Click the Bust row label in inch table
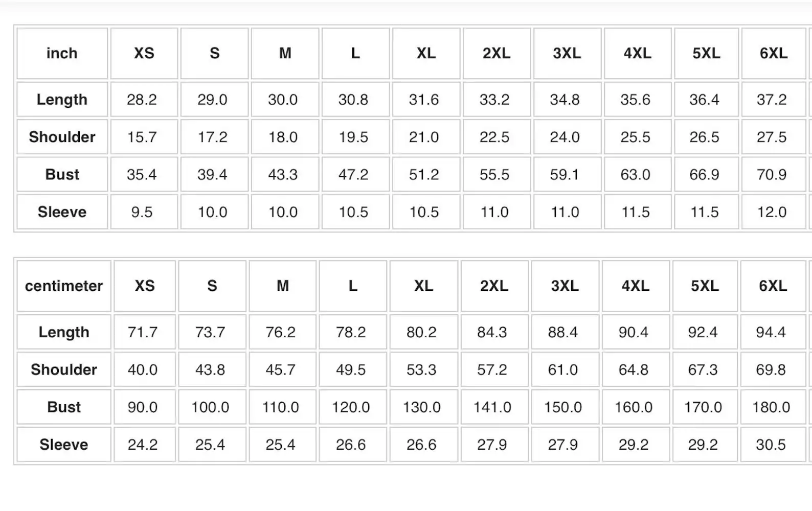The height and width of the screenshot is (511, 812). coord(62,174)
